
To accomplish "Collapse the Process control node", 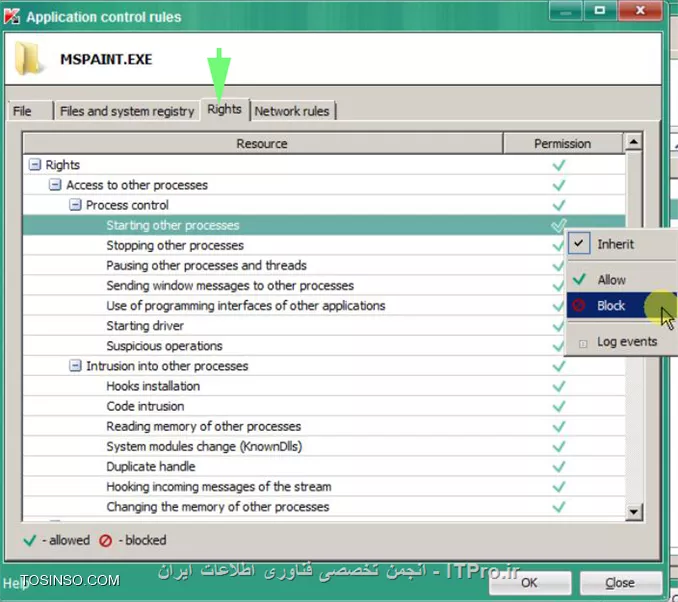I will pos(75,205).
